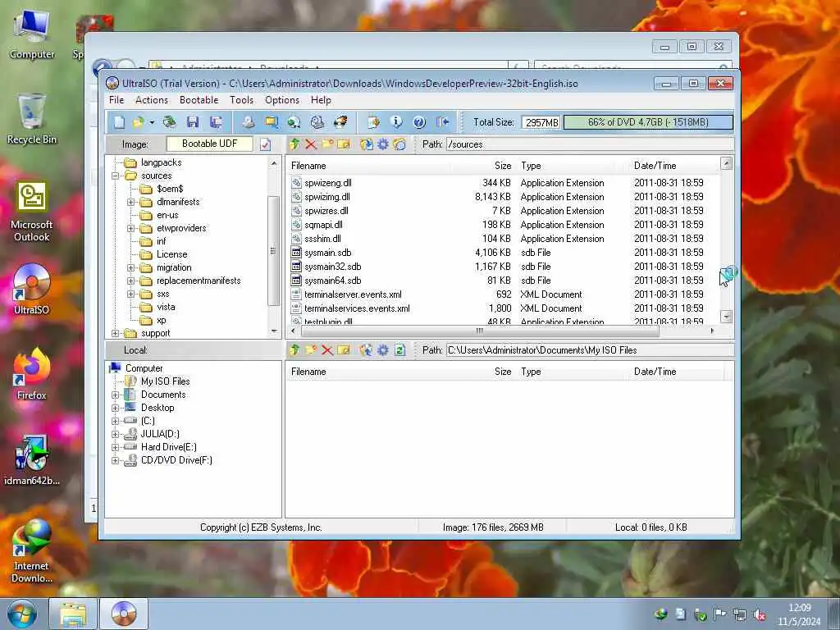Screen dimensions: 840x630
Task: Click the image file list horizontal scrollbar
Action: (x=479, y=331)
